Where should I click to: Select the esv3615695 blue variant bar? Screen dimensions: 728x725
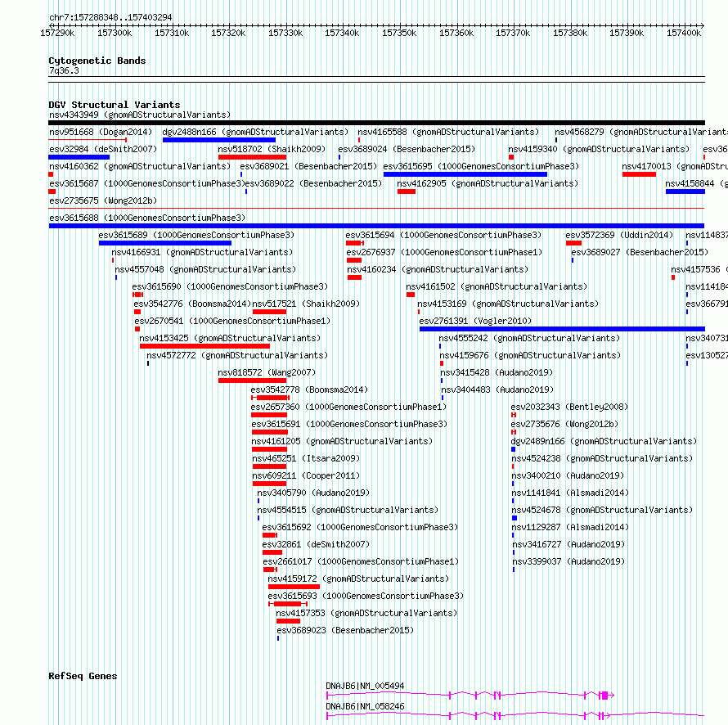pos(465,174)
